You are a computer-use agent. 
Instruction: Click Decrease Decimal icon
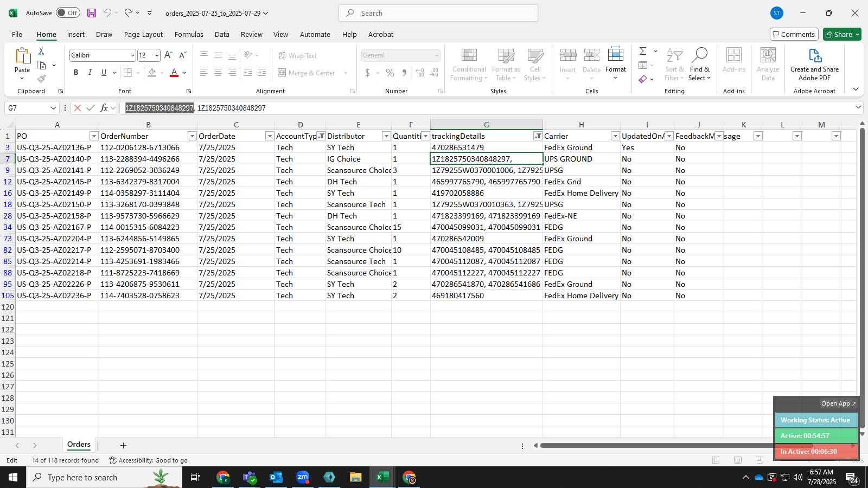[x=435, y=73]
